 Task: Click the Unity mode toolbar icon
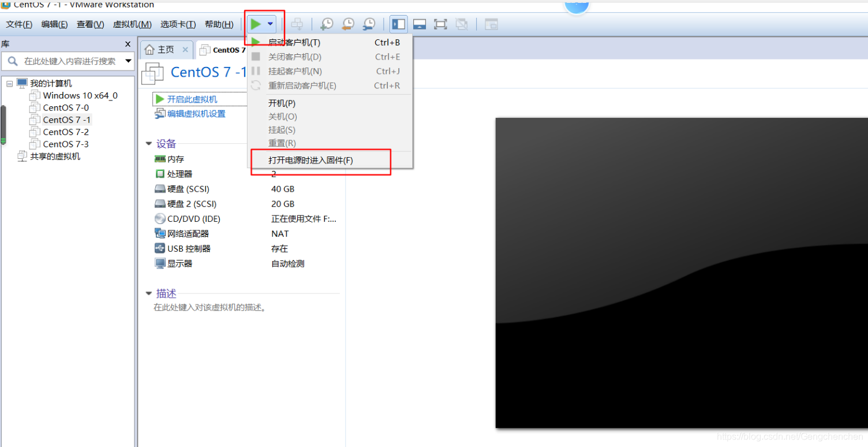[461, 24]
